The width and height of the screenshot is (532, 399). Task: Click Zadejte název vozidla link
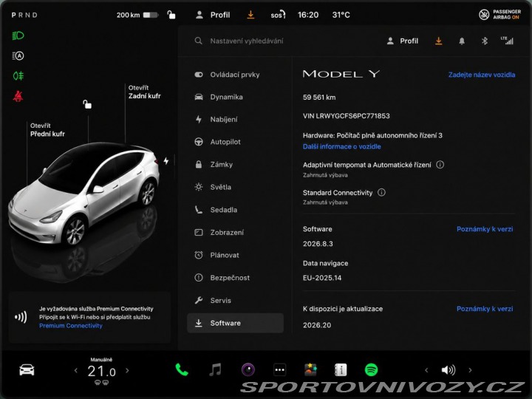482,75
